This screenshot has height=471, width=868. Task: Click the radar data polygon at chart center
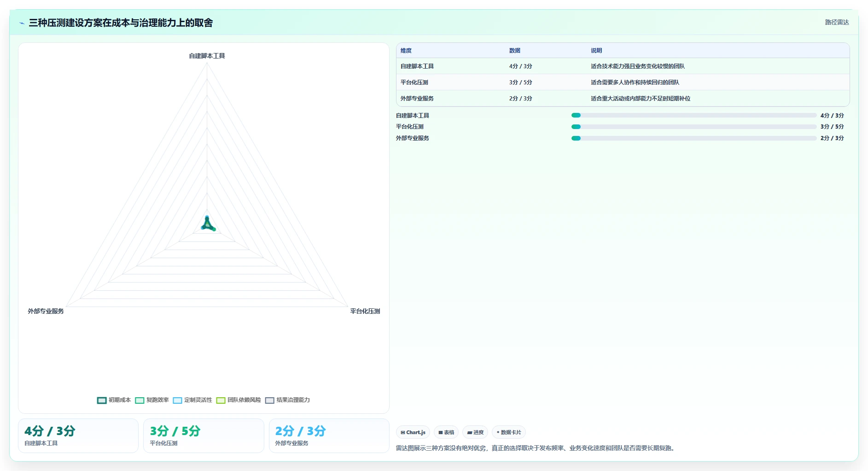[x=208, y=224]
